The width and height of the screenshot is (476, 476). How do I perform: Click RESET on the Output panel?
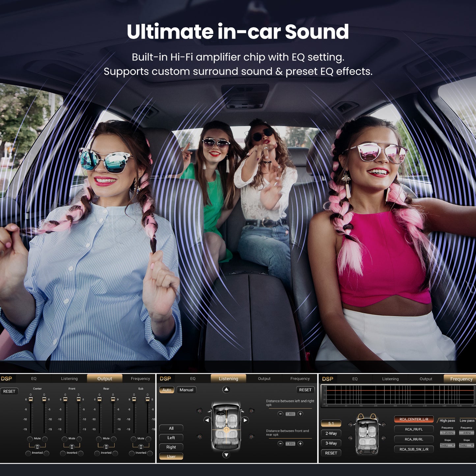point(9,391)
